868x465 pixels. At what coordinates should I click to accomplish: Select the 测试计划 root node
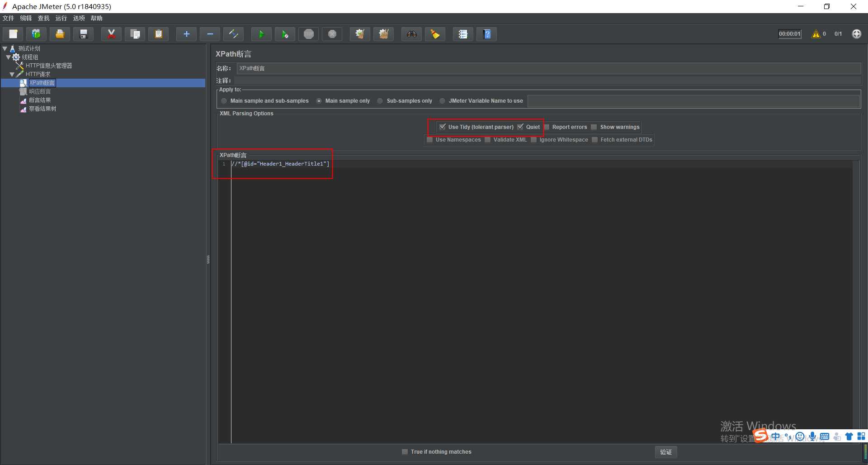(x=25, y=48)
